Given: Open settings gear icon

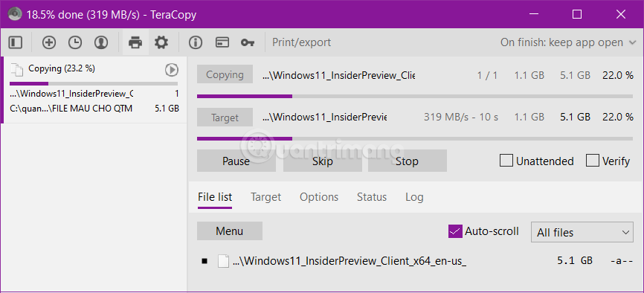Looking at the screenshot, I should pyautogui.click(x=161, y=42).
